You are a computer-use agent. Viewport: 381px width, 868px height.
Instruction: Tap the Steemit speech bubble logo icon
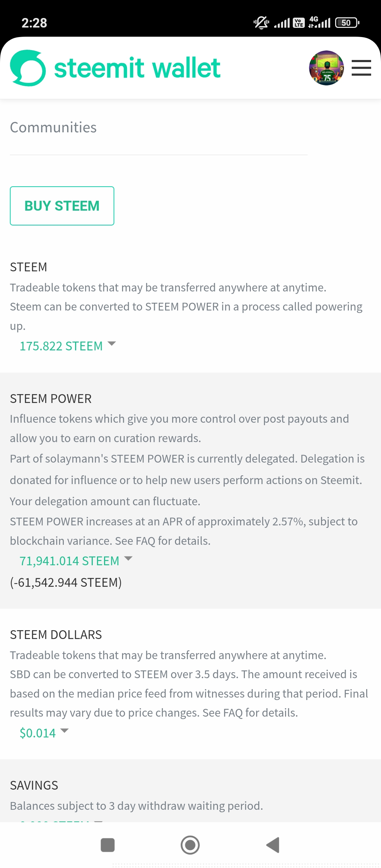tap(28, 68)
